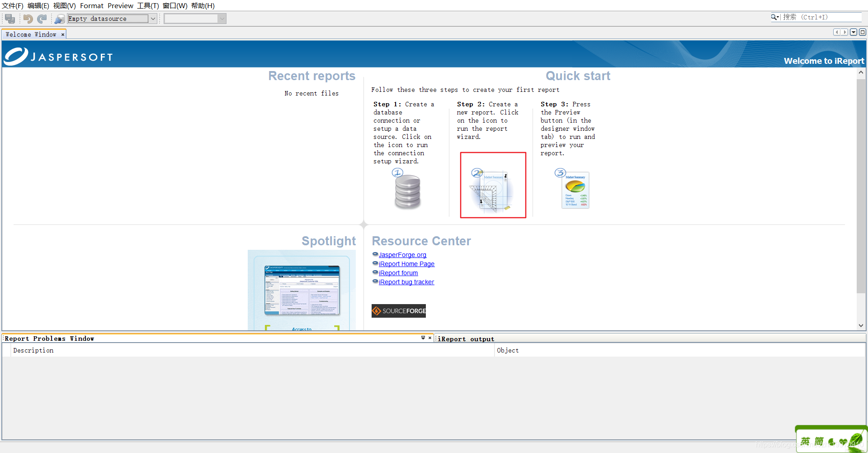Open the 窗口(W) menu
The width and height of the screenshot is (868, 453).
[x=175, y=6]
